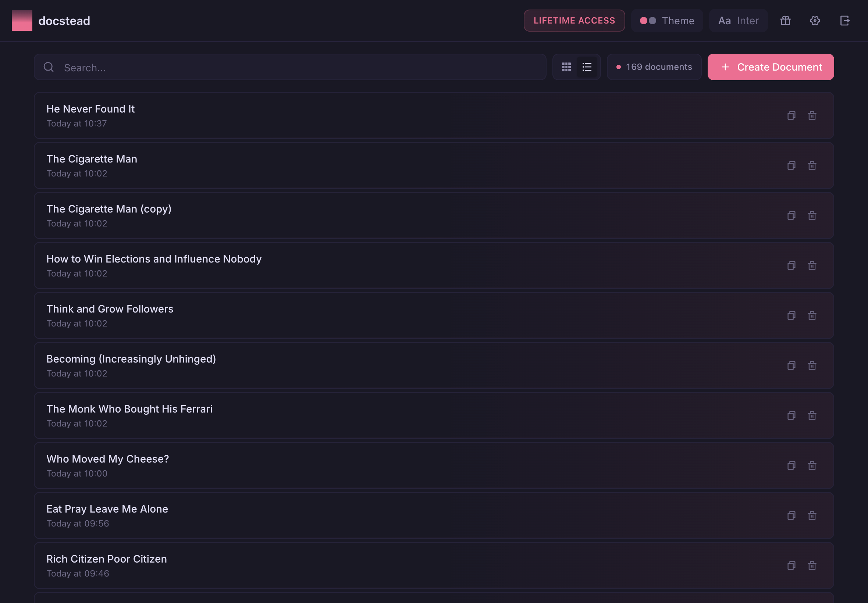Screen dimensions: 868x603
Task: Click the search magnifier icon
Action: pos(49,67)
